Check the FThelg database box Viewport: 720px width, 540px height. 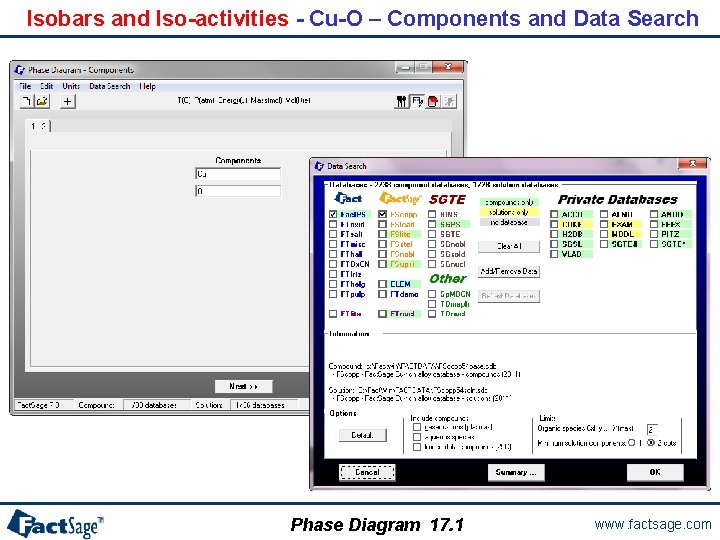(333, 284)
